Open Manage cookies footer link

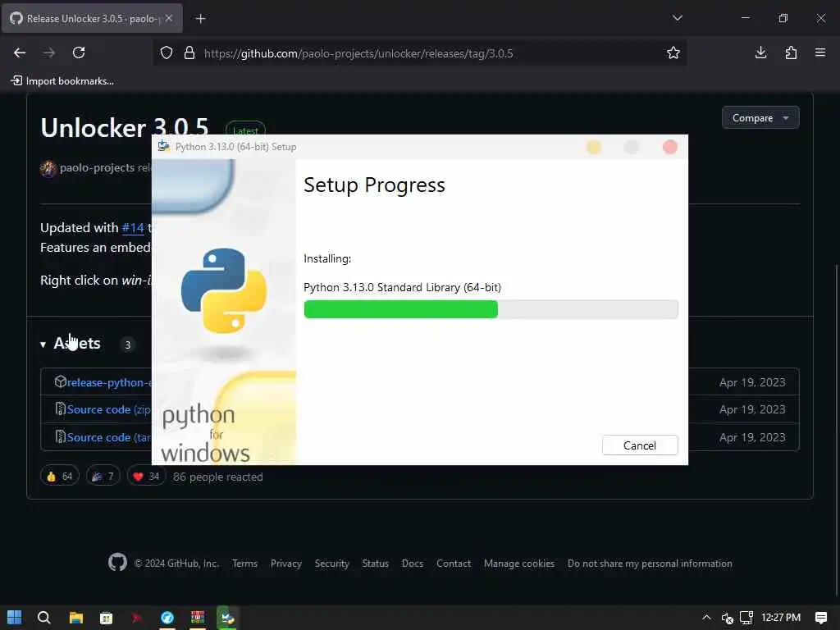pos(519,564)
